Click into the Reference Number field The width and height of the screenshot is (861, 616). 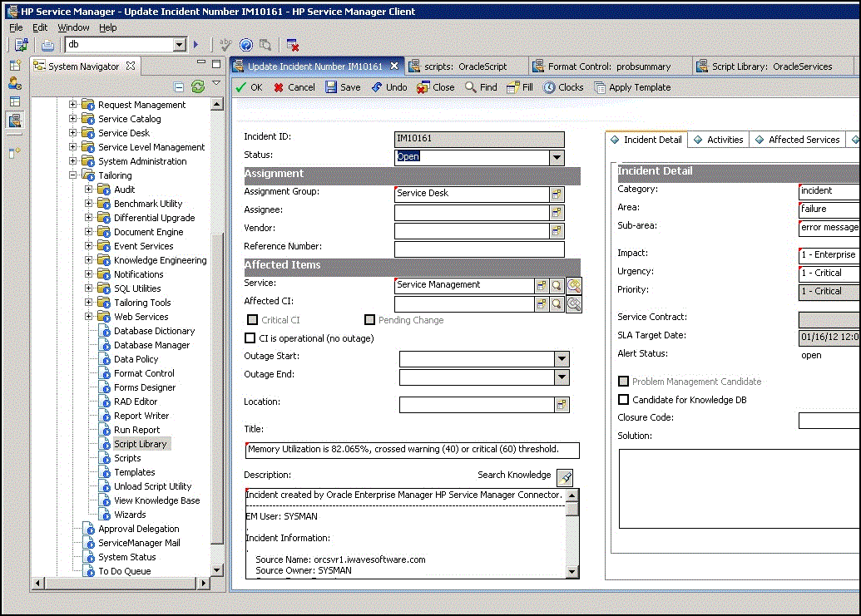click(x=479, y=249)
